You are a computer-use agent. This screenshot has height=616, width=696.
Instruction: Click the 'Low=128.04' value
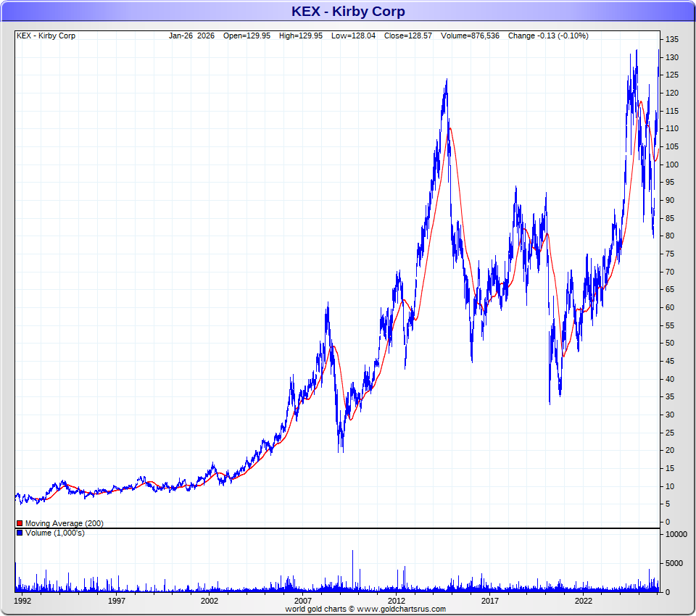[x=353, y=36]
